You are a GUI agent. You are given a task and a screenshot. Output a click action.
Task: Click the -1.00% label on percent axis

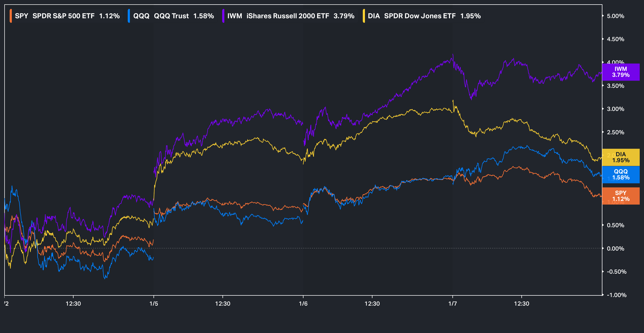[x=616, y=295]
